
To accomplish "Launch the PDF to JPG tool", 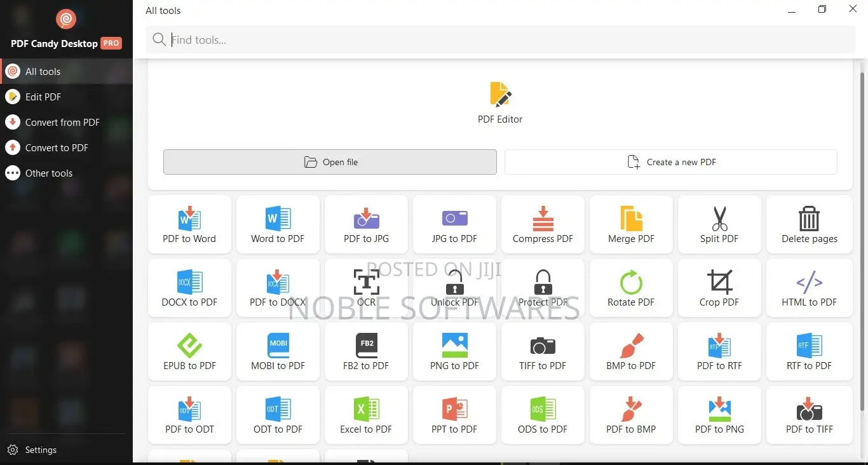I will pos(366,224).
